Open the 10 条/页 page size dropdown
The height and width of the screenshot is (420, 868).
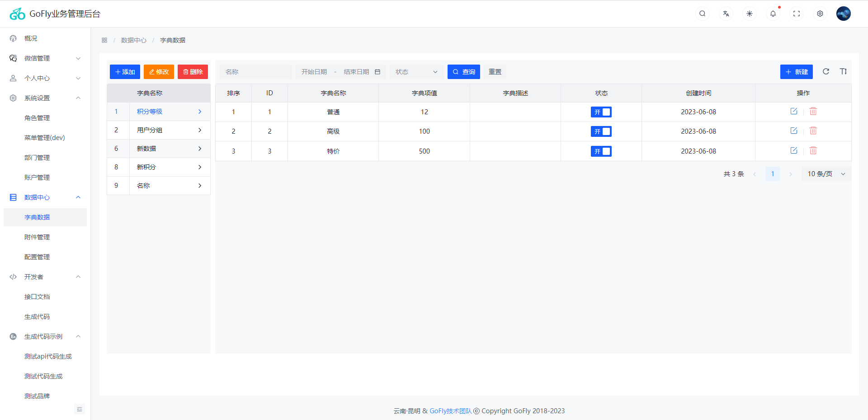[826, 174]
